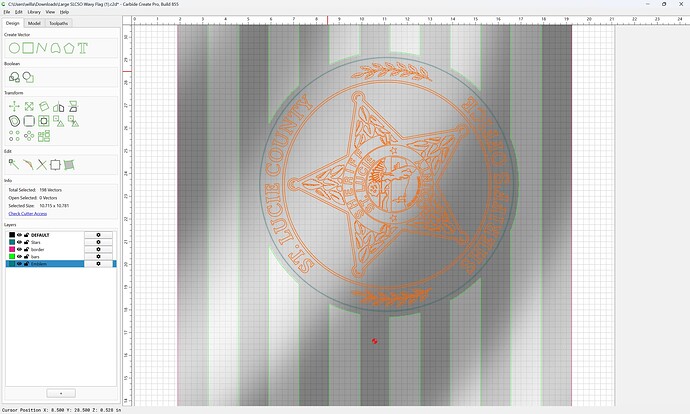690x414 pixels.
Task: Add a new layer with plus button
Action: (x=61, y=393)
